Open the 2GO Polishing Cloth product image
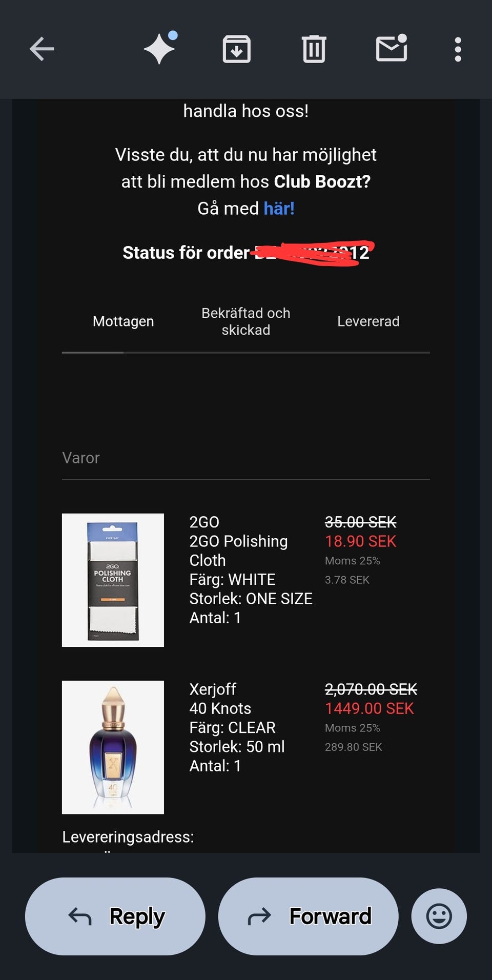 click(113, 580)
